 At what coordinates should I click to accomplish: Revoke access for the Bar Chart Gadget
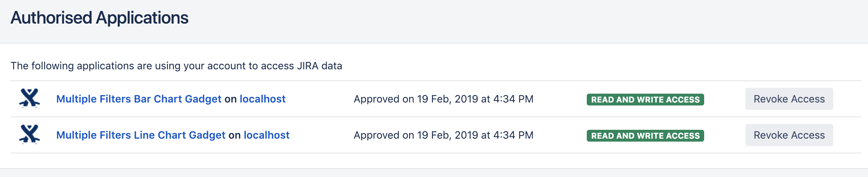789,99
